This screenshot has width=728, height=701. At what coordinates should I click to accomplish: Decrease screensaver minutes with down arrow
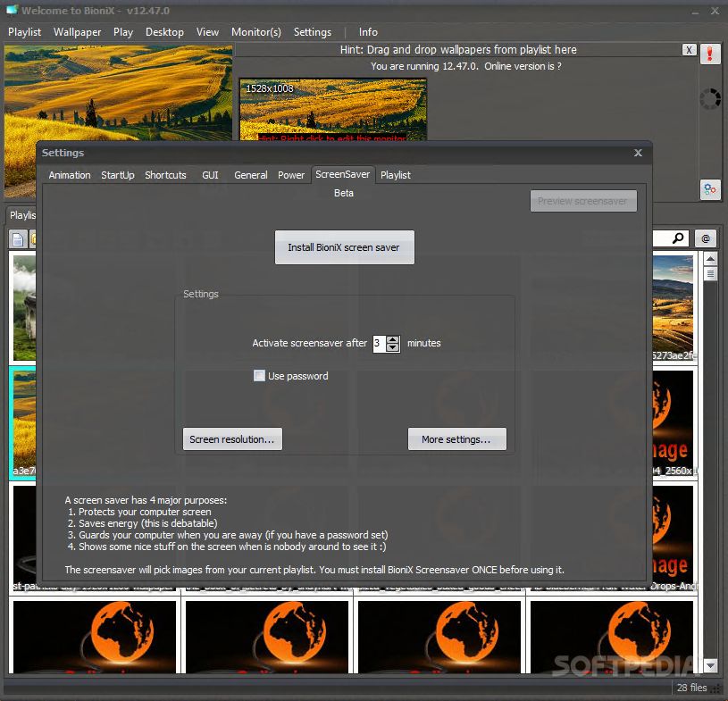(x=393, y=347)
